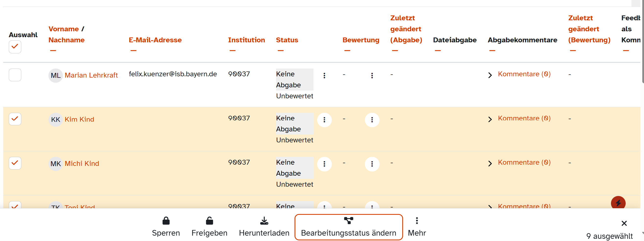Open Kim Kind's profile link

click(x=79, y=119)
